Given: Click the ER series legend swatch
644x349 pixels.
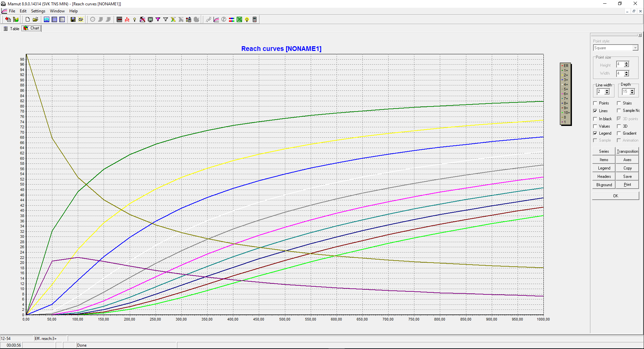Looking at the screenshot, I should click(562, 66).
